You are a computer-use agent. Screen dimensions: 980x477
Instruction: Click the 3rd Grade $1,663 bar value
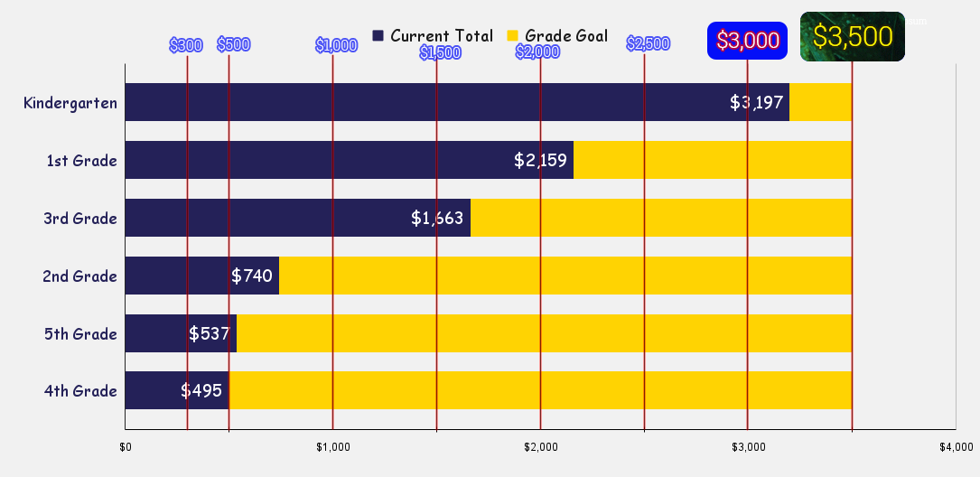(437, 218)
